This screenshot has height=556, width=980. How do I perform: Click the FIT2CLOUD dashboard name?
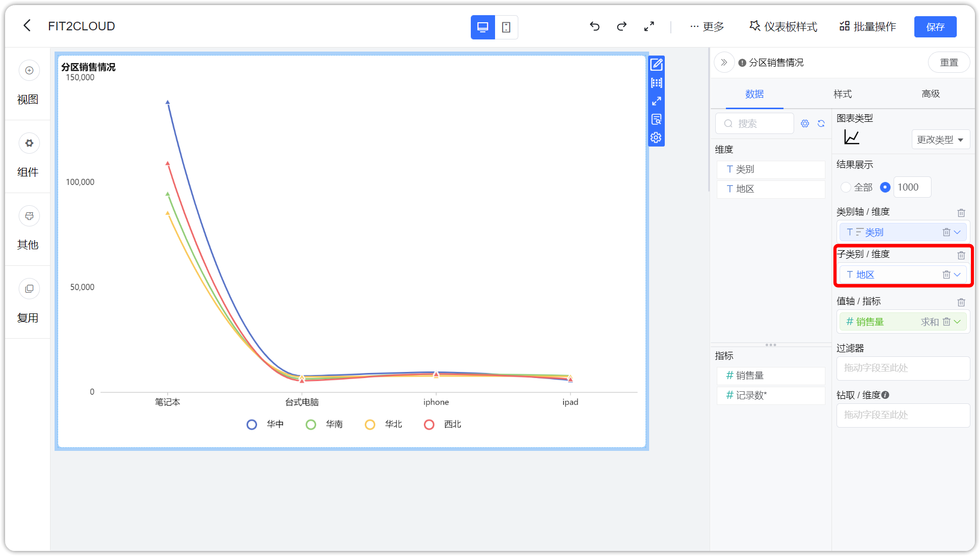click(x=81, y=26)
